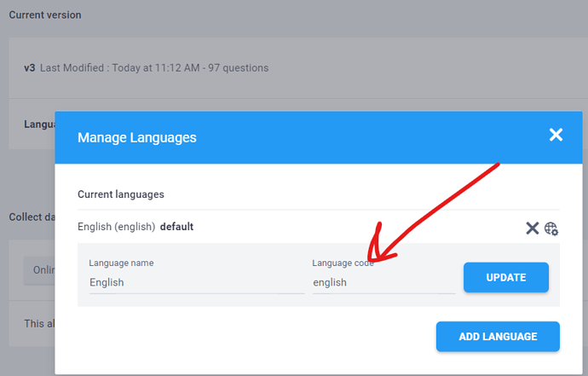Focus the Language name field containing English
This screenshot has height=376, width=588.
(197, 282)
